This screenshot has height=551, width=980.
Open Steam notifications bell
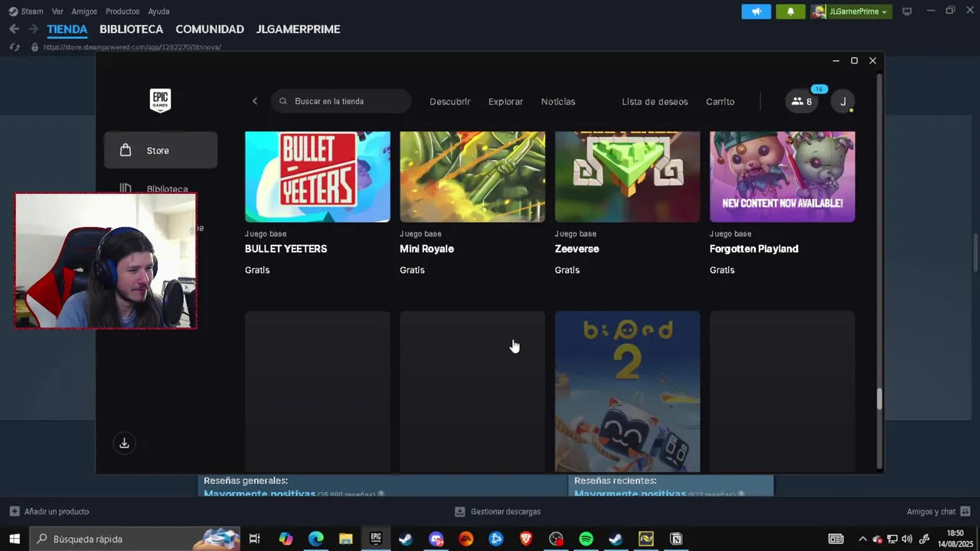click(791, 11)
